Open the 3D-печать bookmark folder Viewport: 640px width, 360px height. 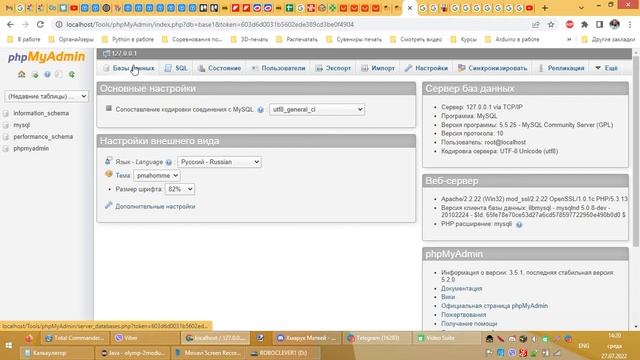pyautogui.click(x=250, y=40)
